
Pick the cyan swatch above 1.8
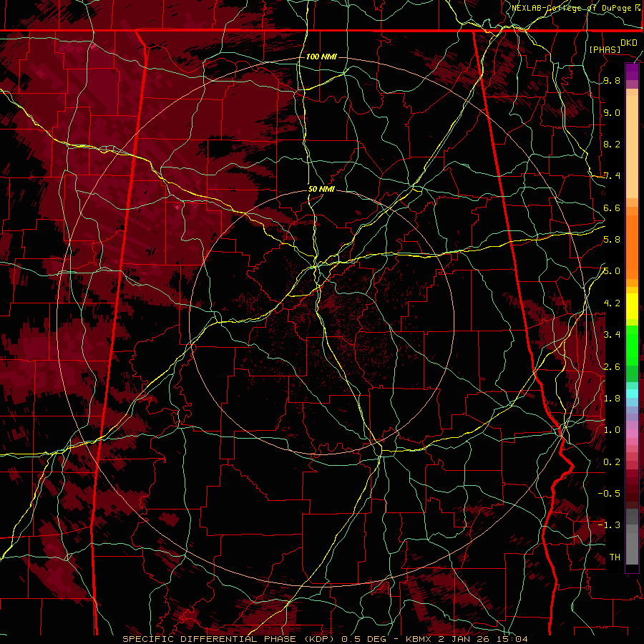(632, 394)
